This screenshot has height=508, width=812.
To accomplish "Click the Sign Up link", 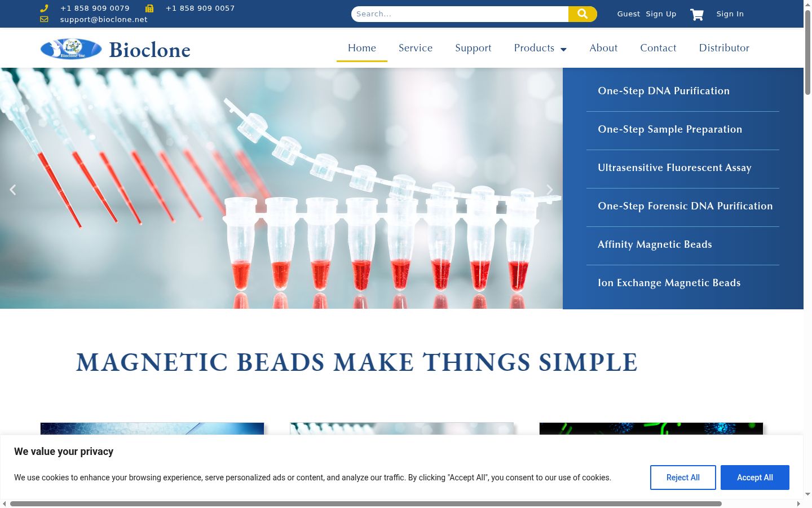I will click(x=661, y=14).
